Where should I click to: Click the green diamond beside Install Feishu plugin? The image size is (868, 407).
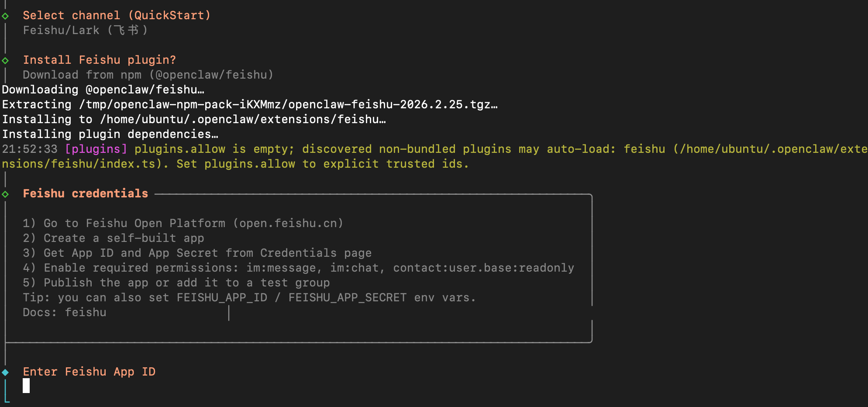click(5, 60)
